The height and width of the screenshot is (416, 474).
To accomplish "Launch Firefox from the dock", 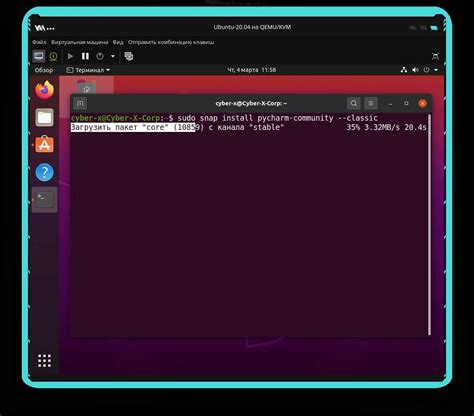I will 45,90.
